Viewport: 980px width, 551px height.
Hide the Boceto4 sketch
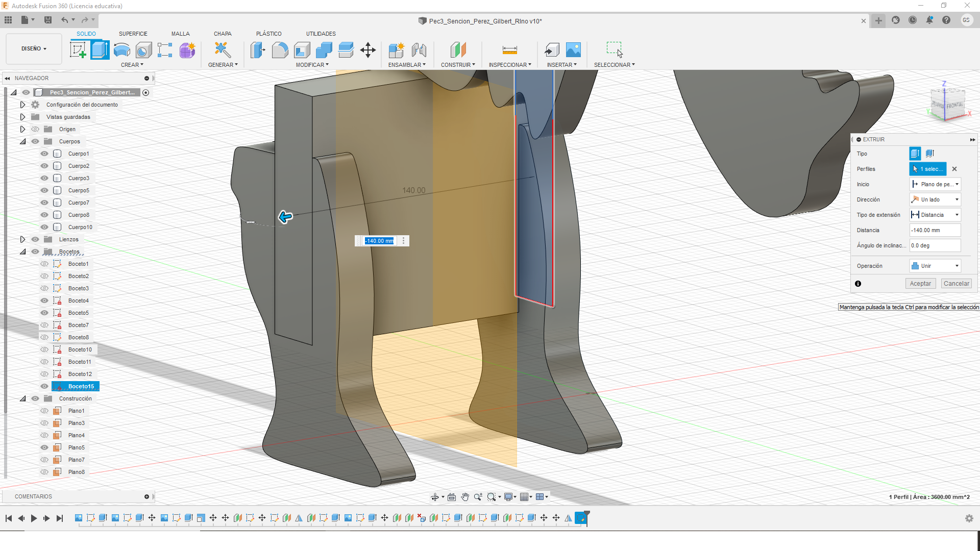coord(44,300)
